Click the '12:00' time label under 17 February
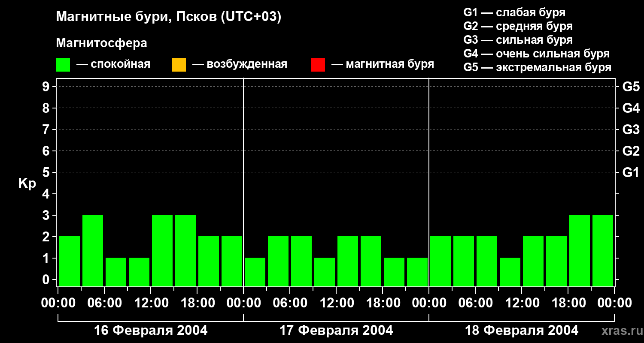The width and height of the screenshot is (644, 343). 337,303
